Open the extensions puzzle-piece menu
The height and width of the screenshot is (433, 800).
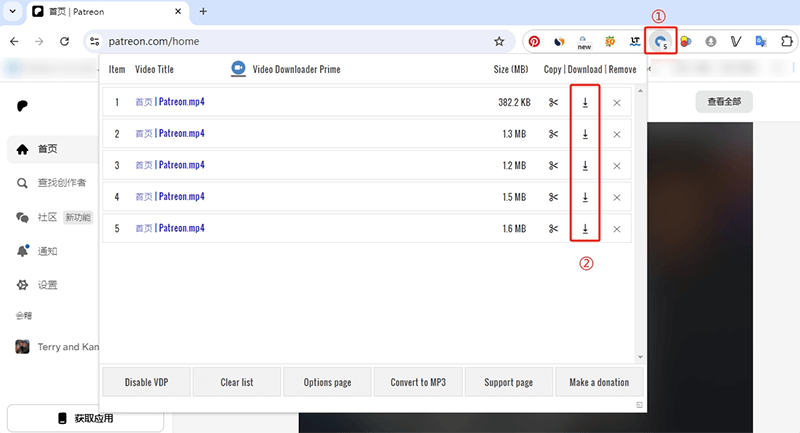787,41
